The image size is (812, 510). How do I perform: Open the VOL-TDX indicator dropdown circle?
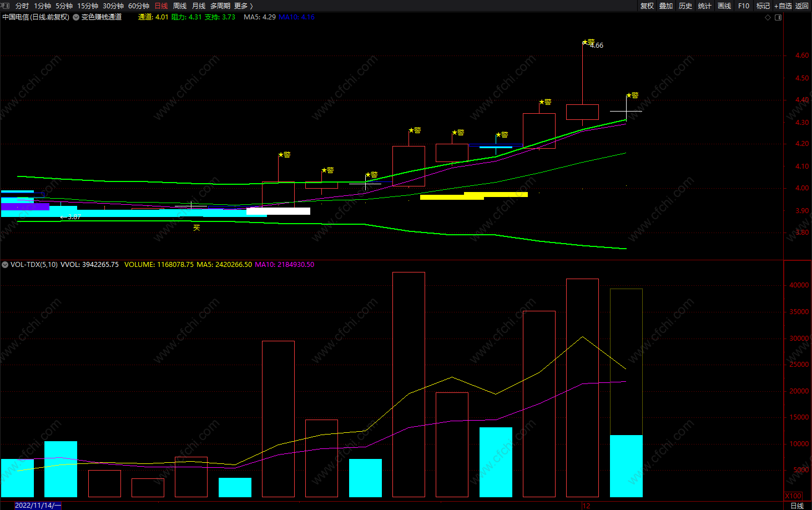5,265
